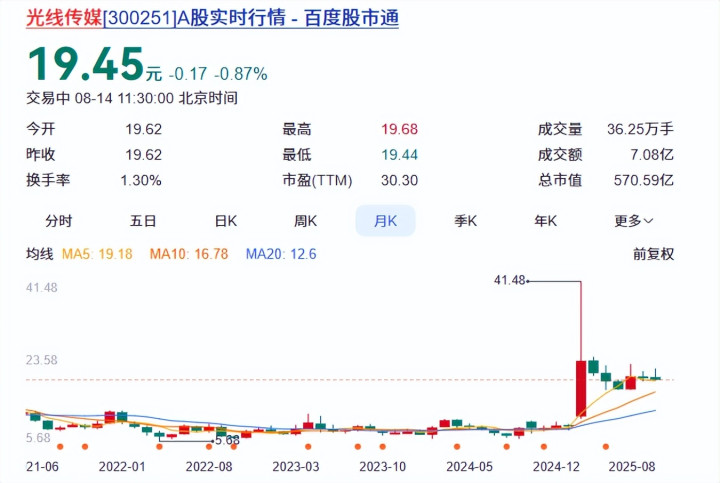Switch to the 五日 chart tab

143,221
